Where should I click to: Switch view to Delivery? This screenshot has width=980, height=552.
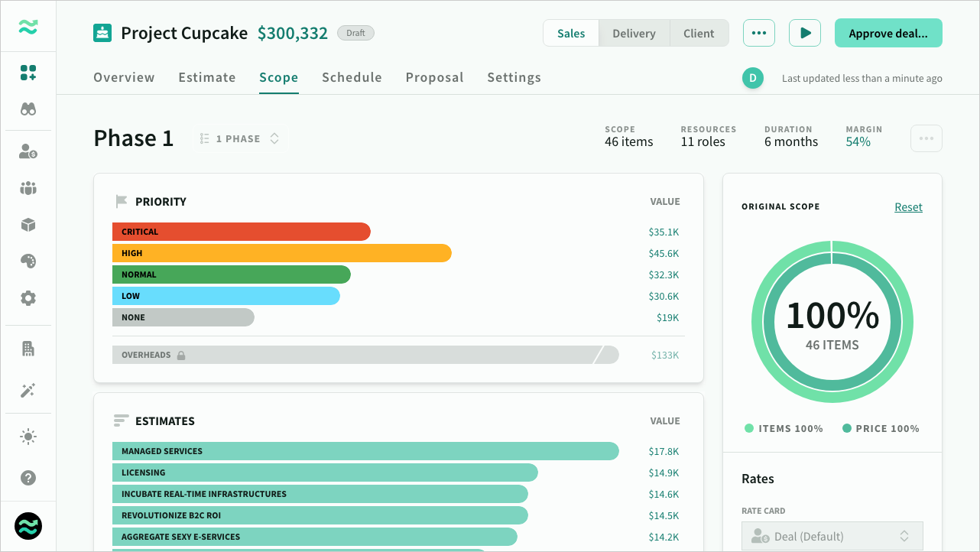click(634, 34)
